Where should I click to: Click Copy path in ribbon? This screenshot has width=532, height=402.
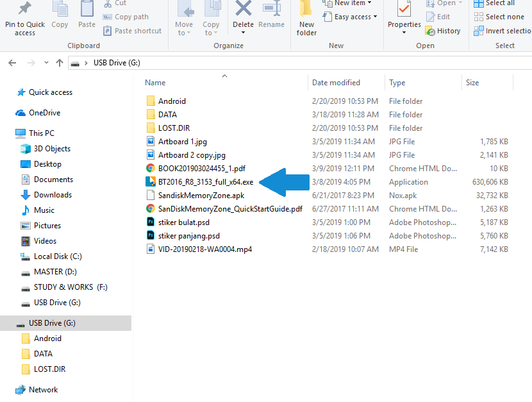coord(126,17)
